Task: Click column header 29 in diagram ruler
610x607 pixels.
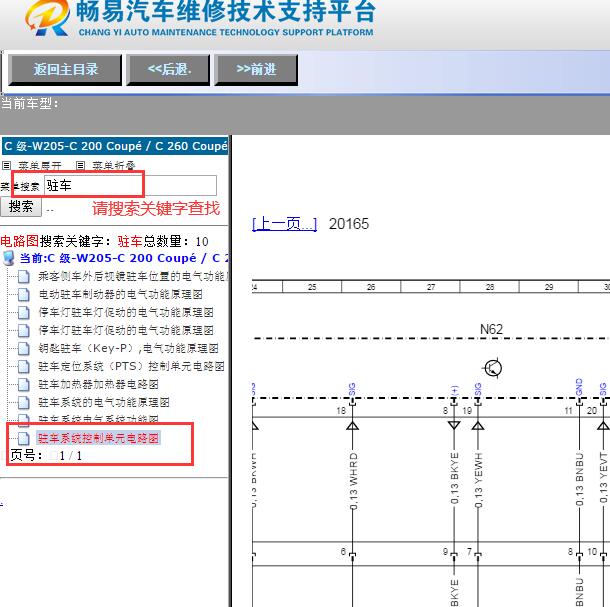Action: 549,287
